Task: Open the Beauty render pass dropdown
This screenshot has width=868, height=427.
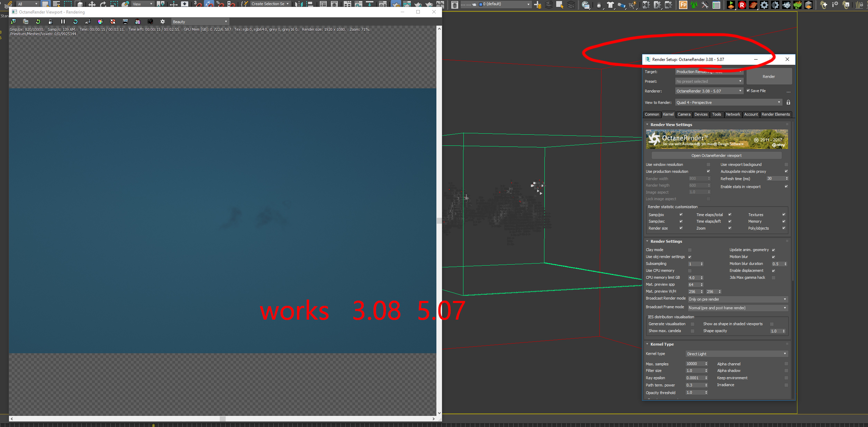Action: coord(200,21)
